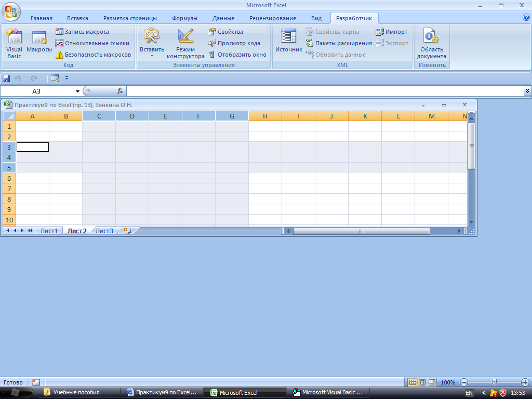Open the 100% zoom level dialog
Image resolution: width=532 pixels, height=399 pixels.
447,382
